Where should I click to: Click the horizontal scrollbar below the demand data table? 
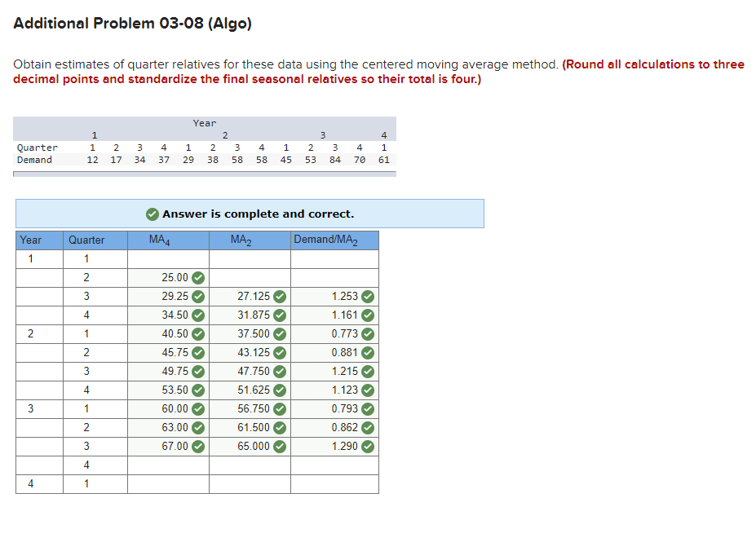point(204,171)
